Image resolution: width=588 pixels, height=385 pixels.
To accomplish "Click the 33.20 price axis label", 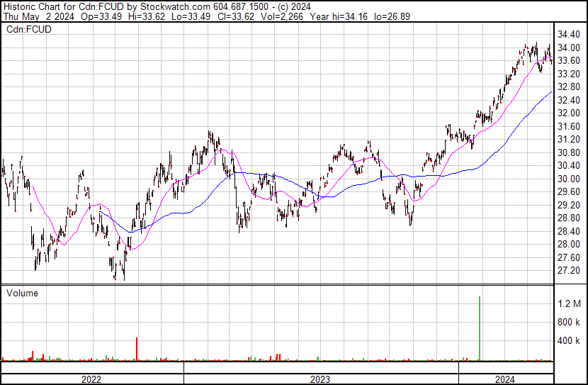I will (569, 74).
